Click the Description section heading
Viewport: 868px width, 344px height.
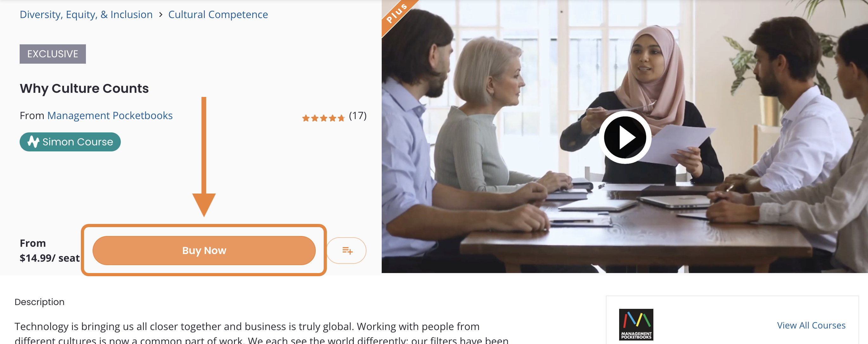tap(39, 302)
